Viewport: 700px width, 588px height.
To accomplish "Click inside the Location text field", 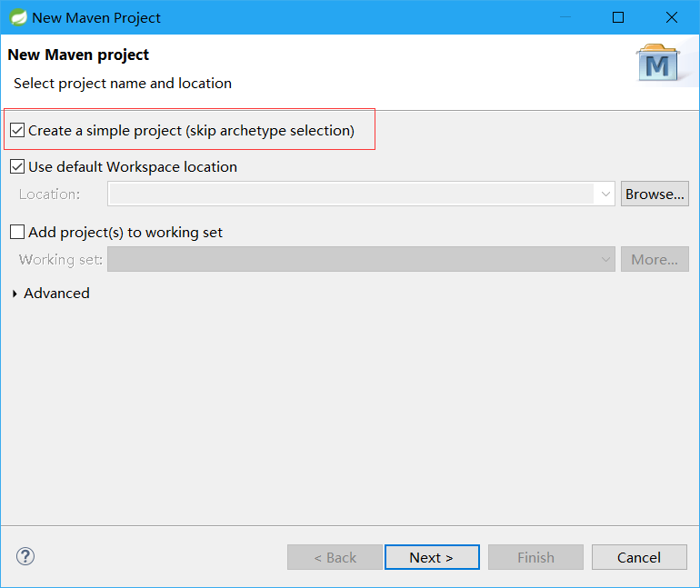I will [352, 194].
